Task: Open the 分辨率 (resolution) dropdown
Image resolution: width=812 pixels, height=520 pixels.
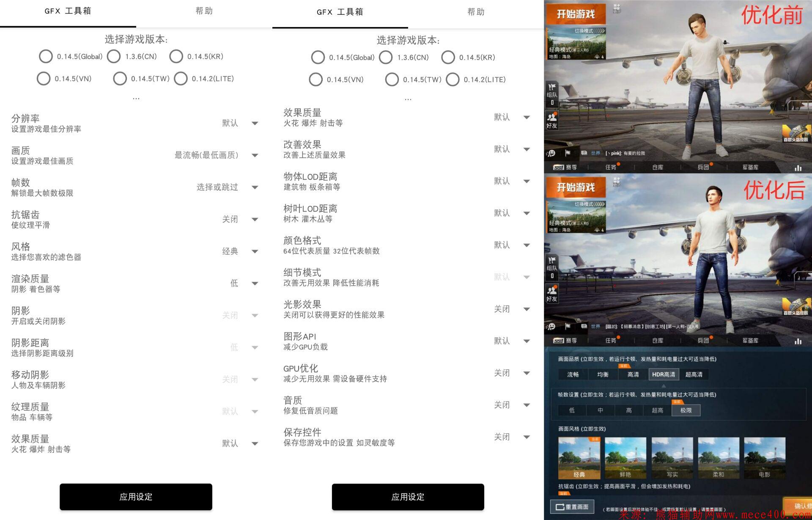Action: tap(255, 123)
